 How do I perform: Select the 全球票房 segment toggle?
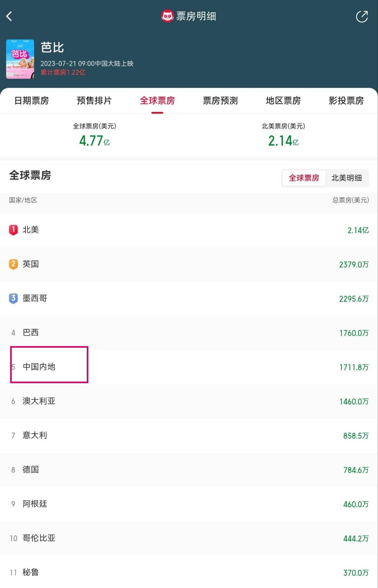pyautogui.click(x=304, y=178)
